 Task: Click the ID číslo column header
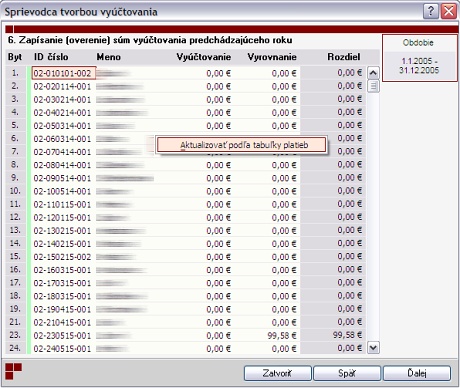pos(51,57)
